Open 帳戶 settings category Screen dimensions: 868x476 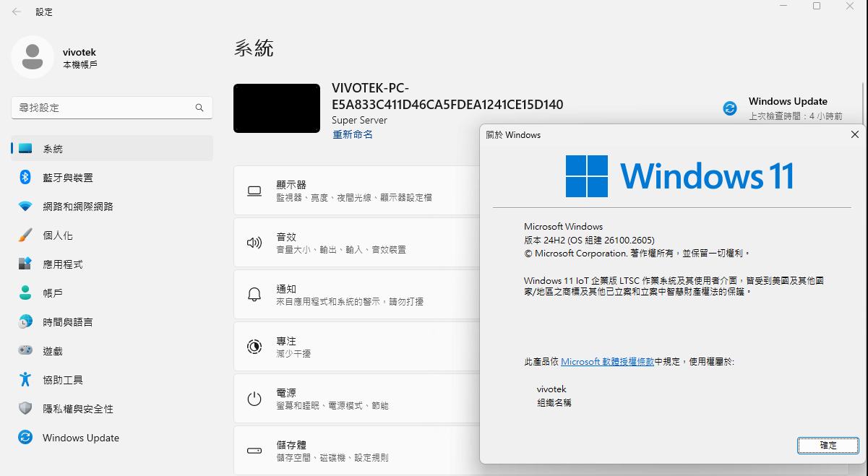[x=112, y=293]
